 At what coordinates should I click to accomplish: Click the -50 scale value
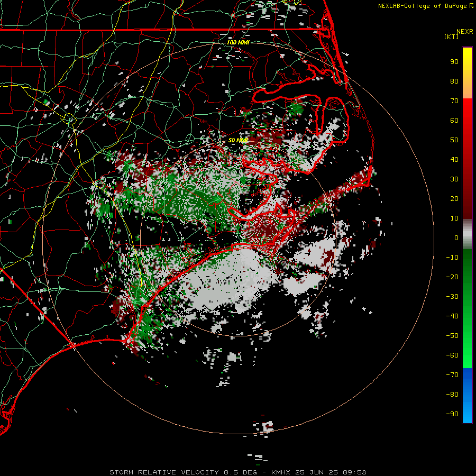tap(452, 336)
